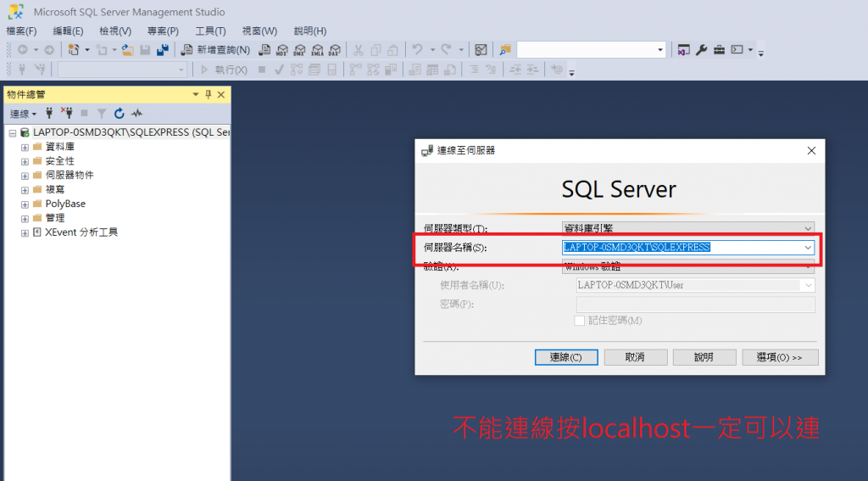Image resolution: width=868 pixels, height=481 pixels.
Task: Click the Visual Studio window icon in toolbar
Action: pyautogui.click(x=684, y=50)
